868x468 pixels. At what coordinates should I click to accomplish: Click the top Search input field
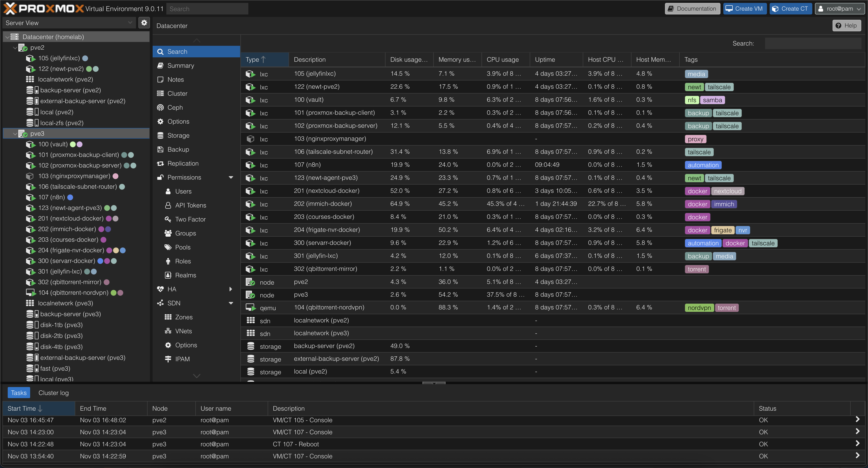pyautogui.click(x=207, y=8)
